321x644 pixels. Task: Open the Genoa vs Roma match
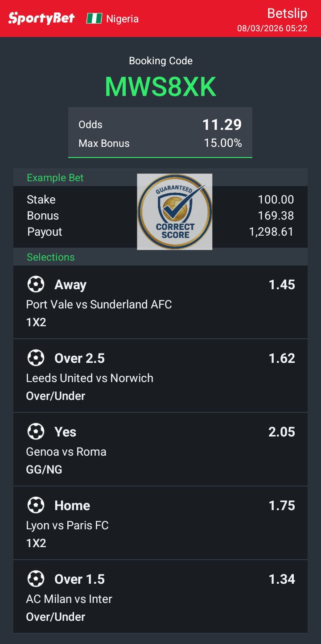66,452
